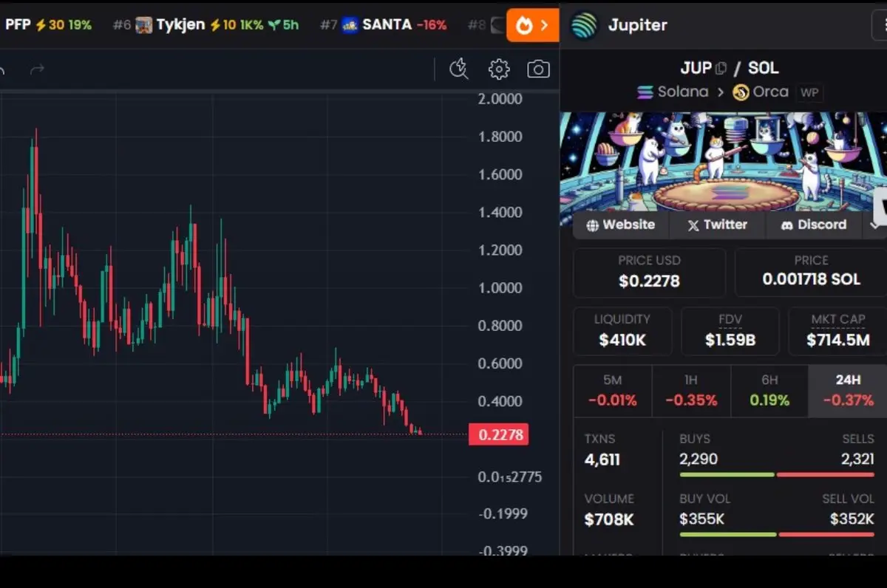The width and height of the screenshot is (887, 588).
Task: Click the green buy volume ratio bar
Action: tap(728, 534)
